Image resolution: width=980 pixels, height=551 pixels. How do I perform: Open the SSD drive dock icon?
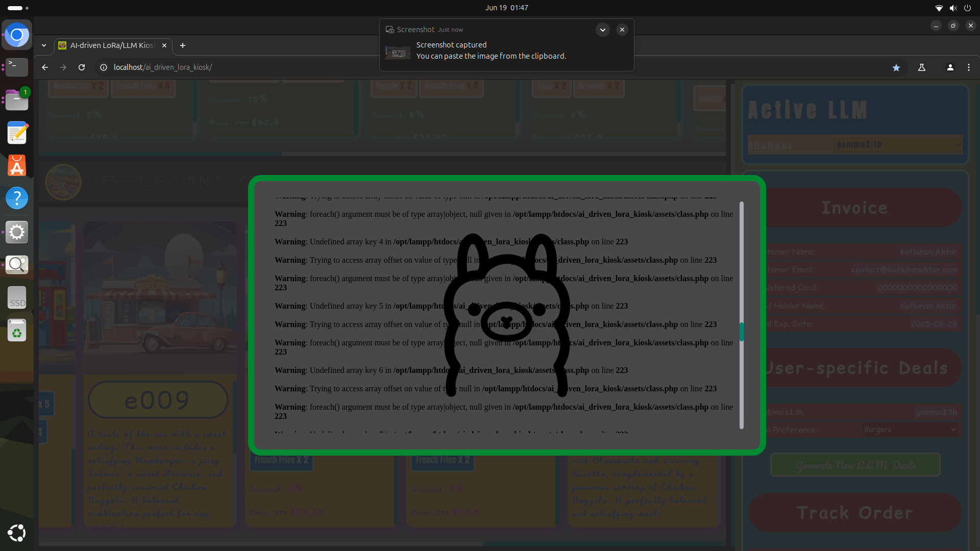17,297
